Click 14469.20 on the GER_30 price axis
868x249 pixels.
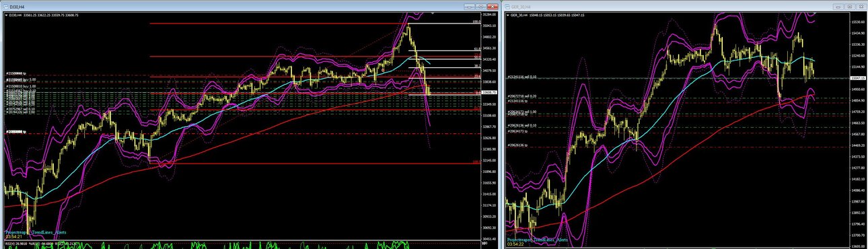click(857, 145)
